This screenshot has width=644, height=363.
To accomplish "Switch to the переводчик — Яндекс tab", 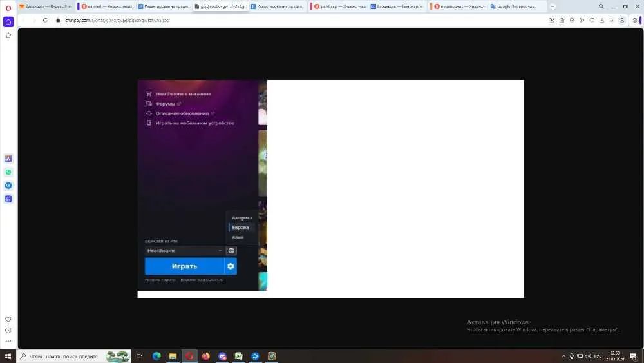I will click(x=459, y=6).
